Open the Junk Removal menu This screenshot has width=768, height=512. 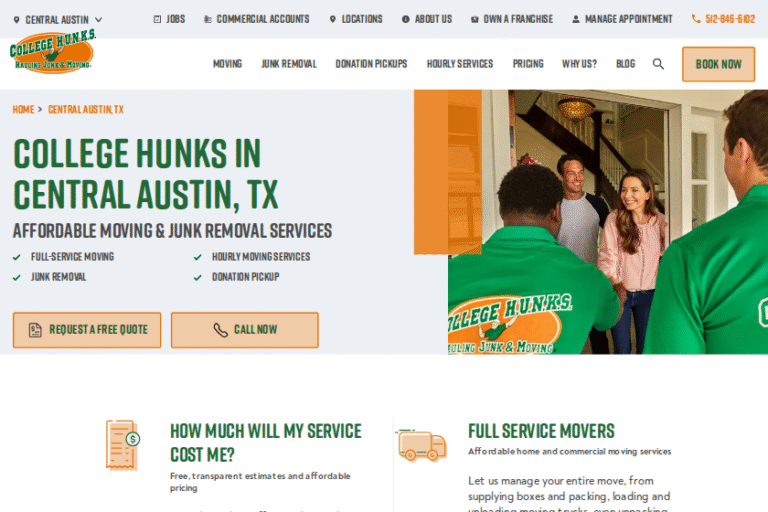[x=289, y=64]
